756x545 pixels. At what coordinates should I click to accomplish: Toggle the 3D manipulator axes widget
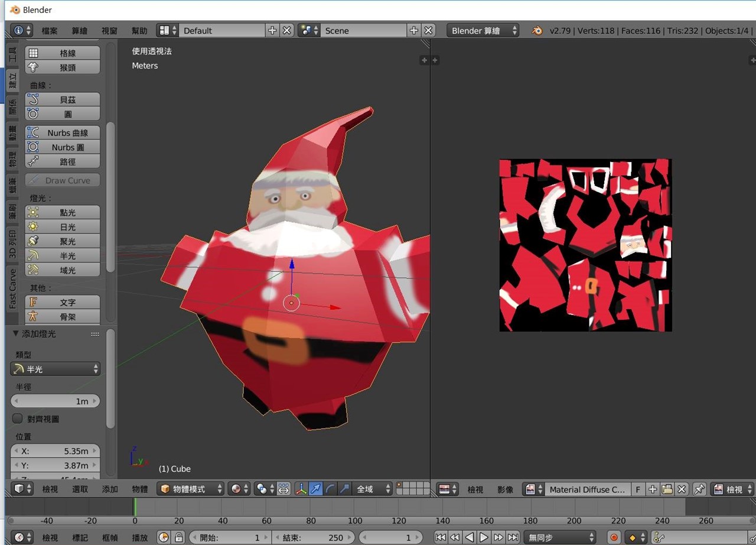pyautogui.click(x=301, y=489)
